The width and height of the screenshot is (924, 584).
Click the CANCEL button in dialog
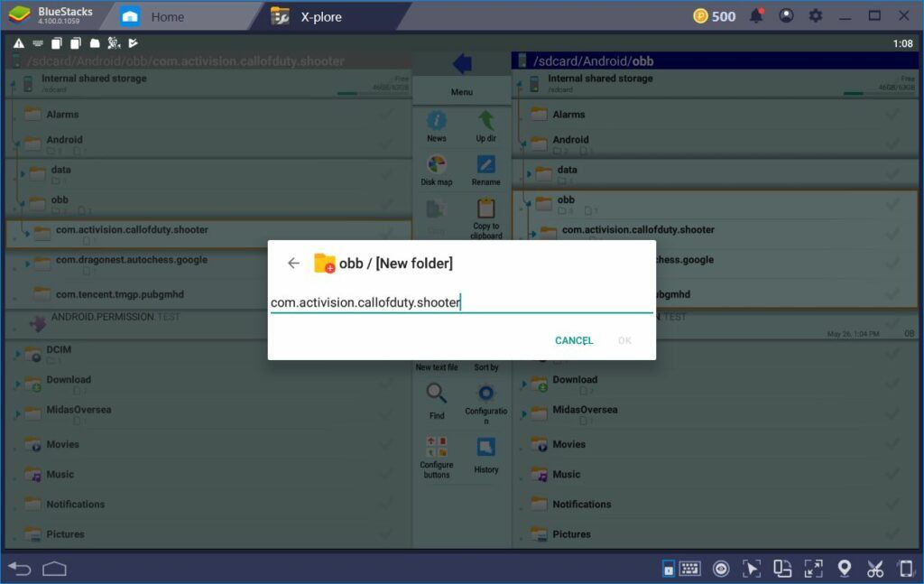(574, 340)
